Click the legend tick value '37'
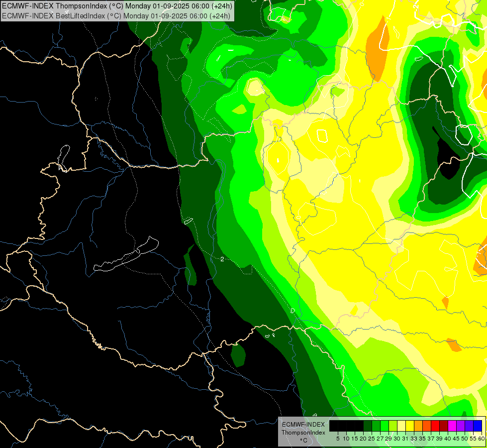The height and width of the screenshot is (448, 487). [431, 439]
